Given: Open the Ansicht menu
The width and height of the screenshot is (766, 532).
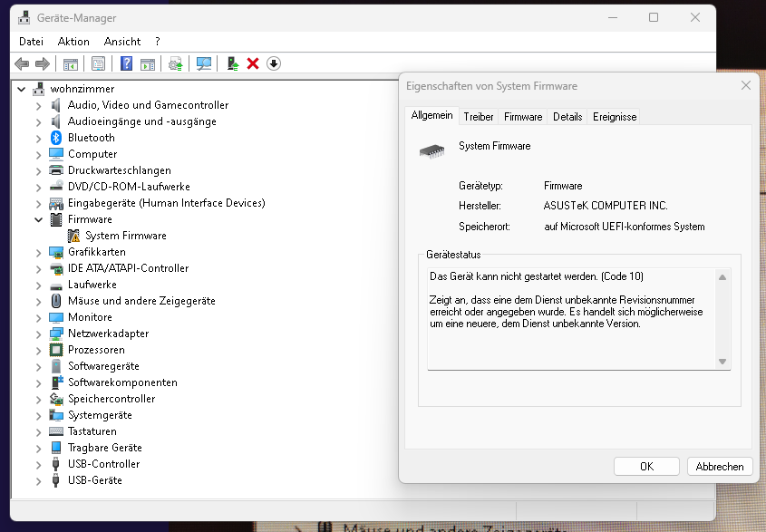Looking at the screenshot, I should [122, 42].
